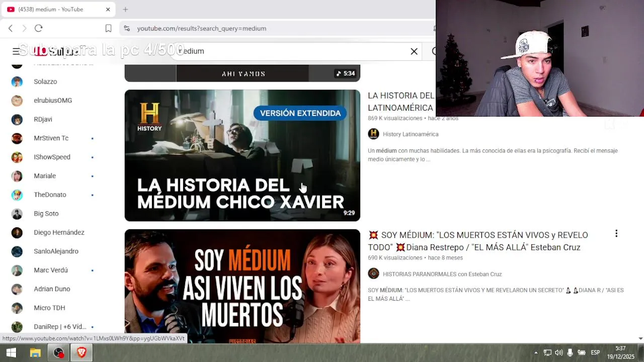Bookmark this page with the bookmark icon
Viewport: 644px width, 362px height.
coord(108,28)
